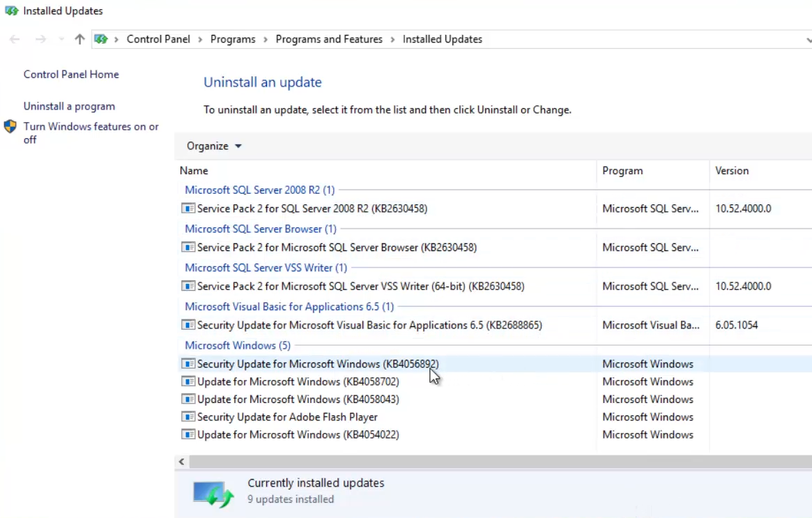Expand the address bar dropdown chevron

tap(809, 39)
